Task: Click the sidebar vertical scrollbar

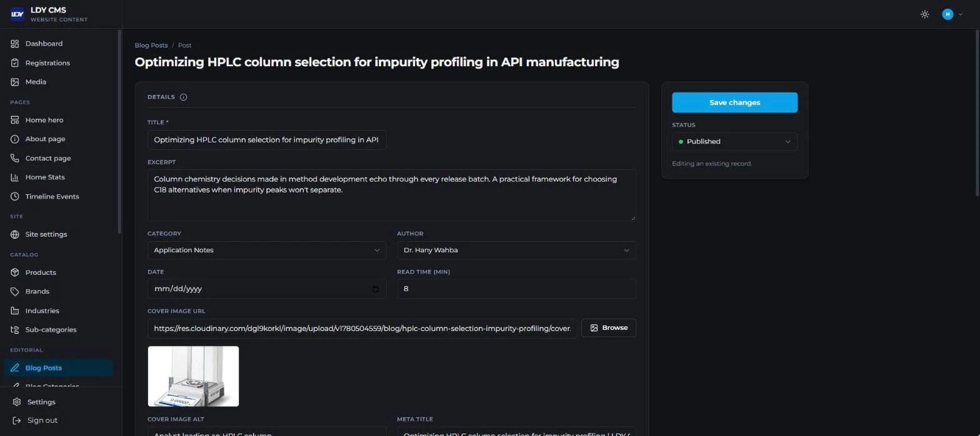Action: tap(119, 131)
